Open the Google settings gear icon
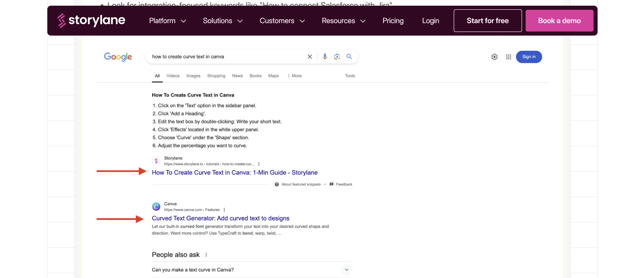 494,57
